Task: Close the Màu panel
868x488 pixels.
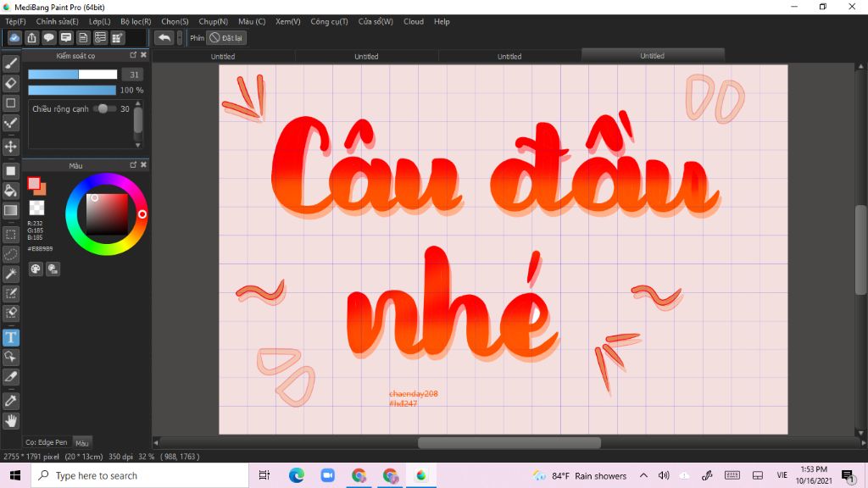Action: pos(143,165)
